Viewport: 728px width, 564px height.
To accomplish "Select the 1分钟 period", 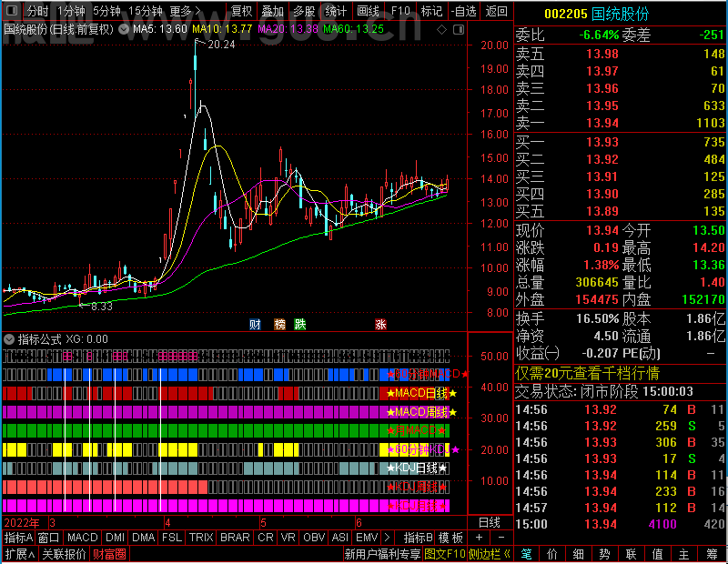I will point(71,11).
